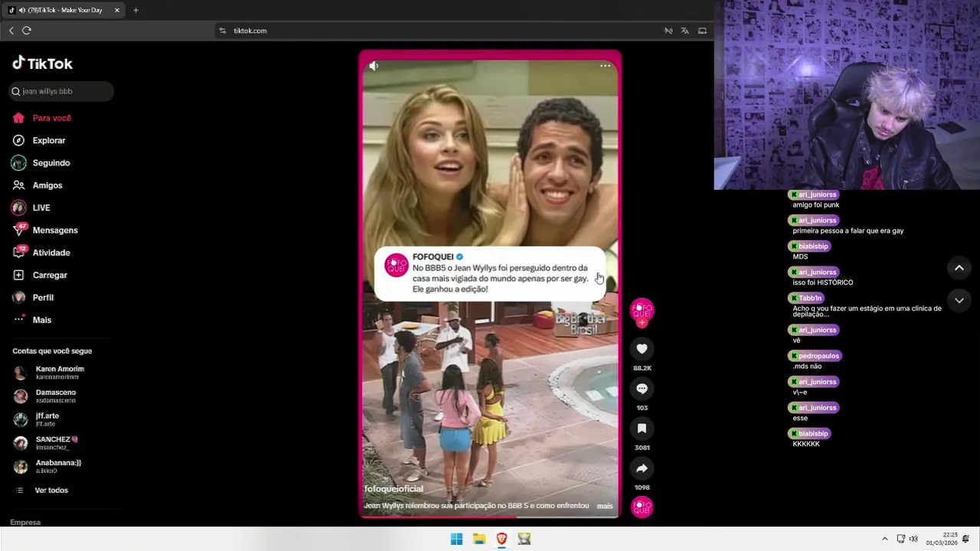
Task: Click the notification bell in system tray
Action: coord(966,539)
